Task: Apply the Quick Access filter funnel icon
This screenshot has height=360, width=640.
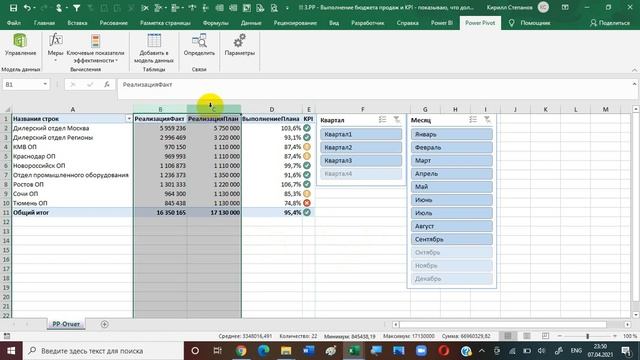Action: [x=76, y=8]
